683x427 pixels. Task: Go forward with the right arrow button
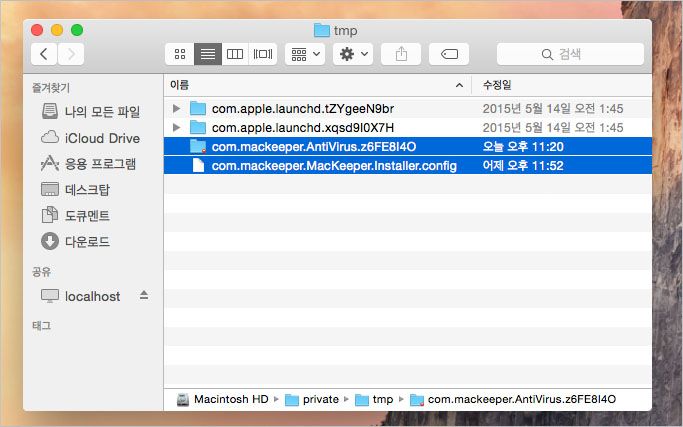(x=71, y=54)
